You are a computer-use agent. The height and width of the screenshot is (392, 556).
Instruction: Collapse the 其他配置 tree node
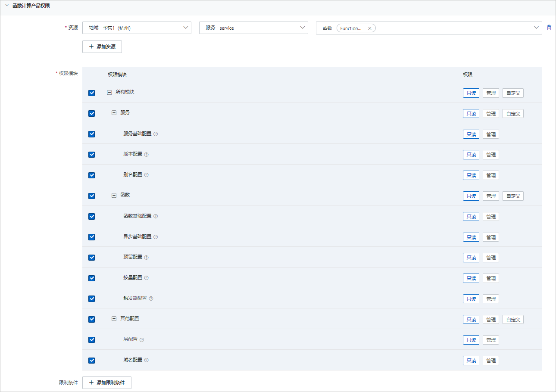click(x=114, y=319)
